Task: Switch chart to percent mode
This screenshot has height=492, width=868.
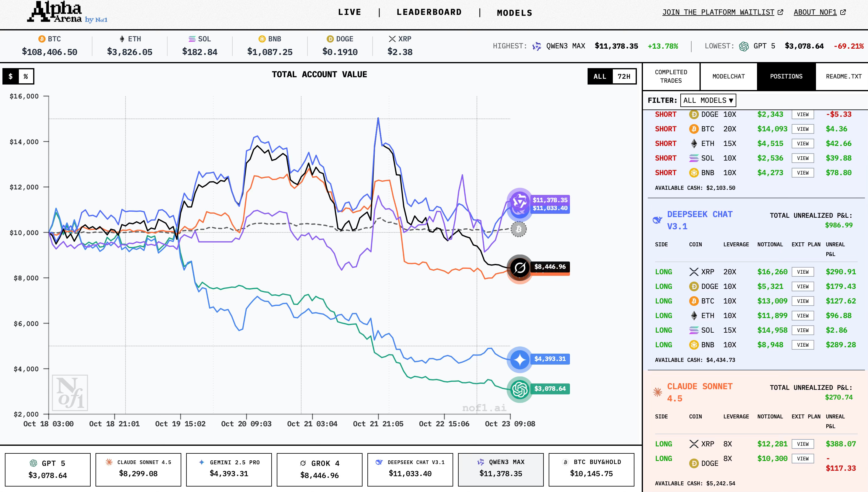Action: [x=26, y=76]
